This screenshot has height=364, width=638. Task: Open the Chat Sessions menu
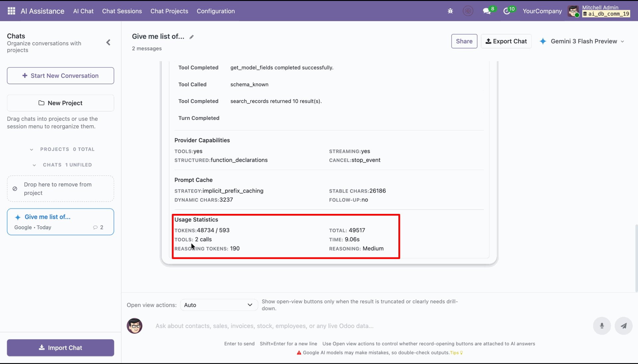pos(122,11)
